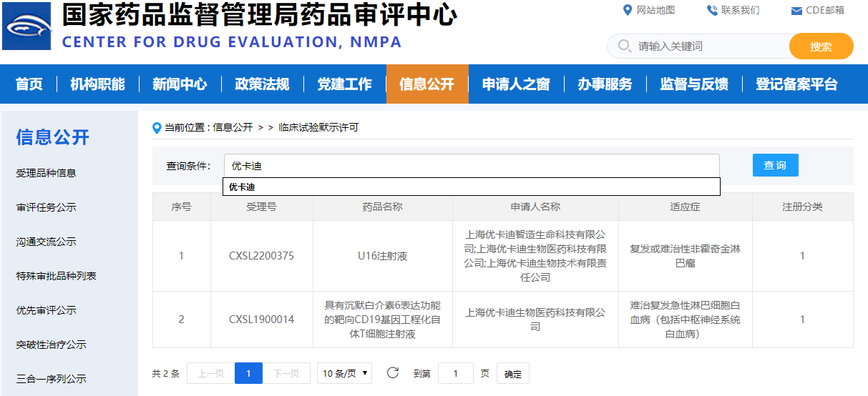
Task: Click the page number jump input box
Action: 455,373
